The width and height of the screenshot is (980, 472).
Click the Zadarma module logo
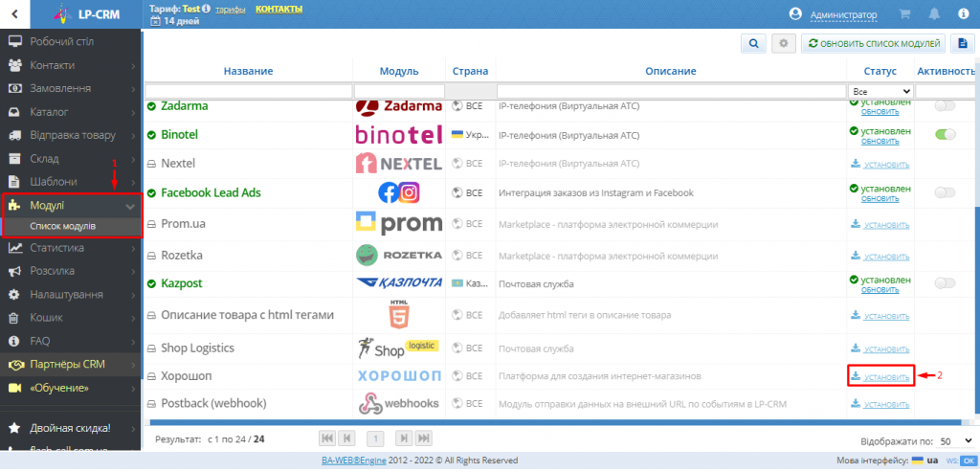(399, 107)
